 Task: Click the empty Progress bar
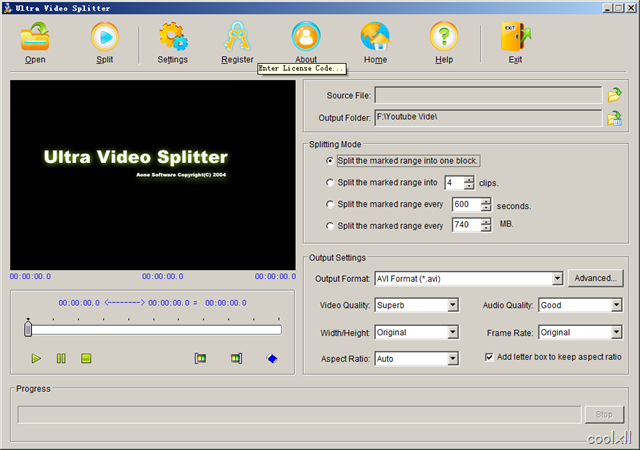pyautogui.click(x=299, y=414)
